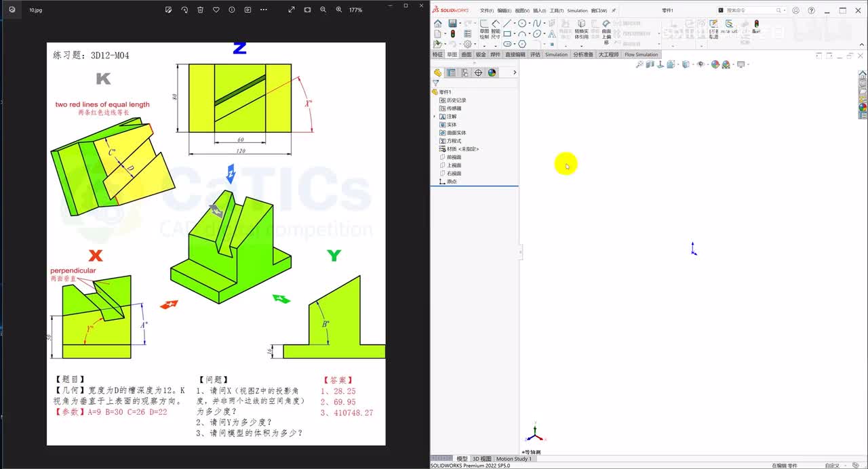This screenshot has width=868, height=469.
Task: Open the 工具 menu in SolidWorks
Action: point(556,11)
